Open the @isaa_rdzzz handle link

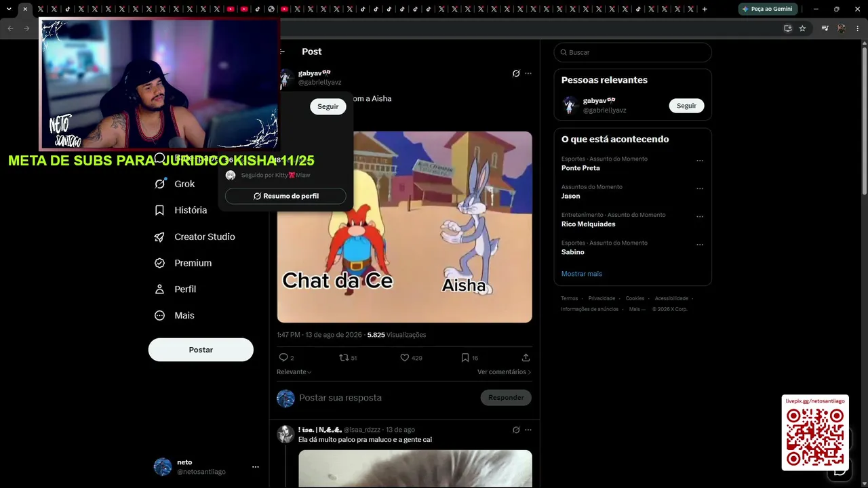[362, 430]
